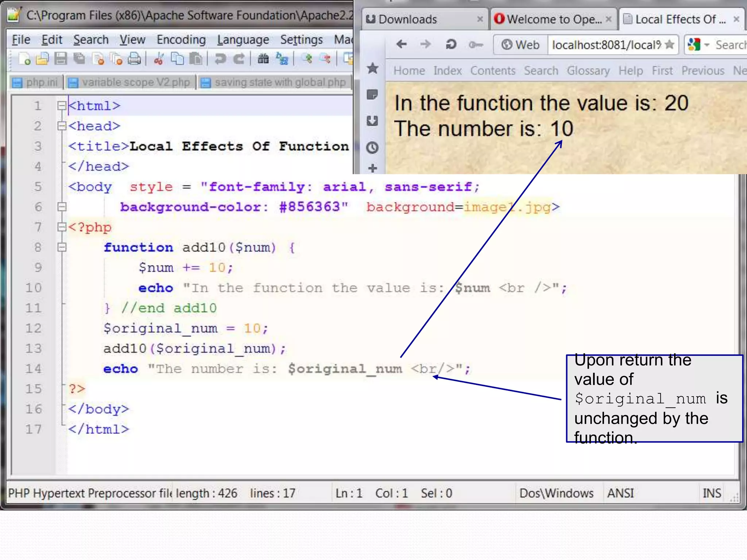Image resolution: width=747 pixels, height=560 pixels.
Task: Redo edit with the Redo arrow icon
Action: 239,59
